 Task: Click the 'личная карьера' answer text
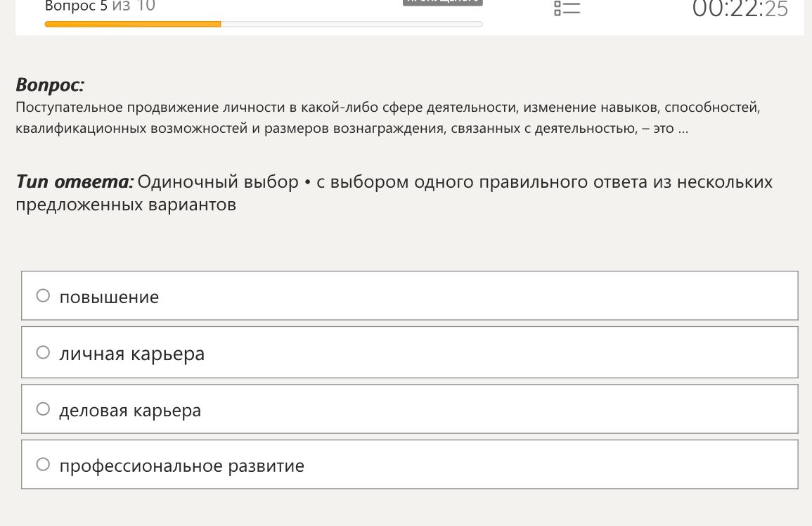[132, 354]
